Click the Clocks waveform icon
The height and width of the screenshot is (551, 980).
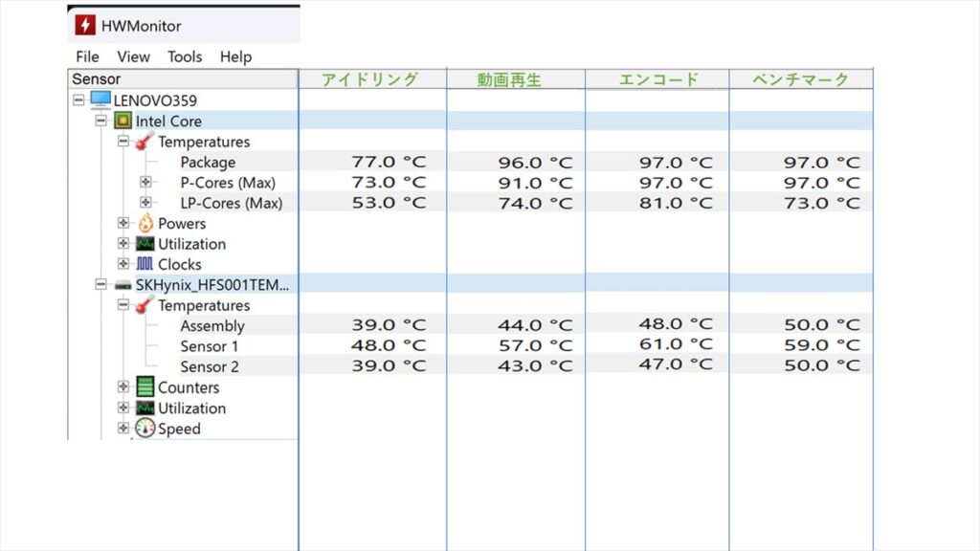[145, 264]
